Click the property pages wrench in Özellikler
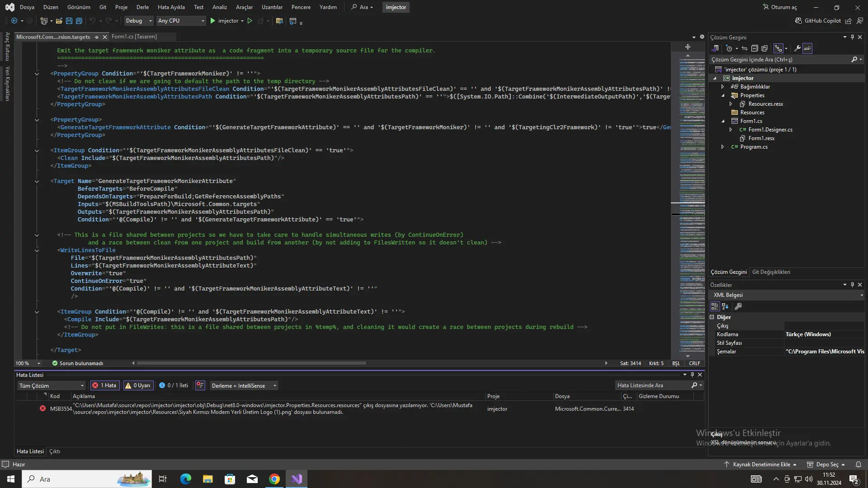The image size is (868, 488). [x=738, y=306]
